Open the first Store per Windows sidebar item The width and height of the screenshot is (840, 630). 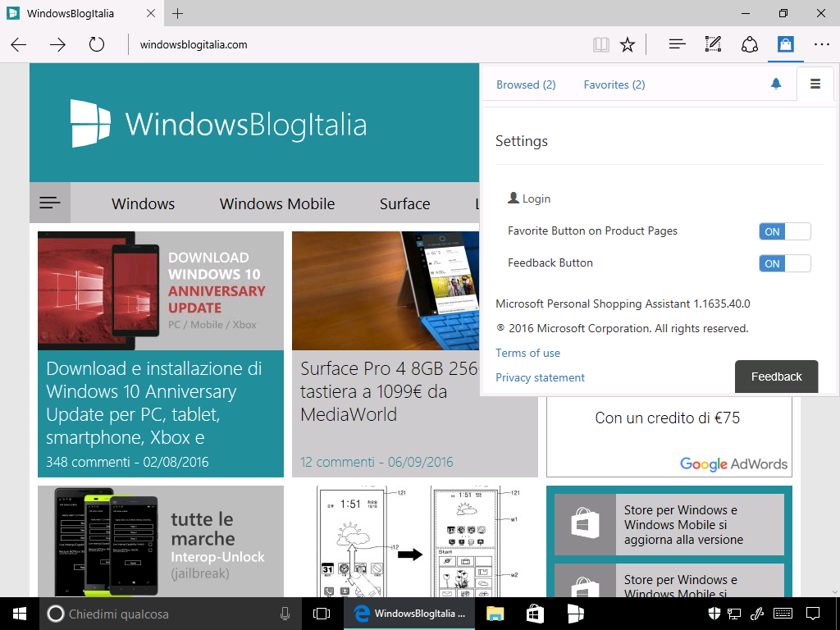pyautogui.click(x=669, y=524)
